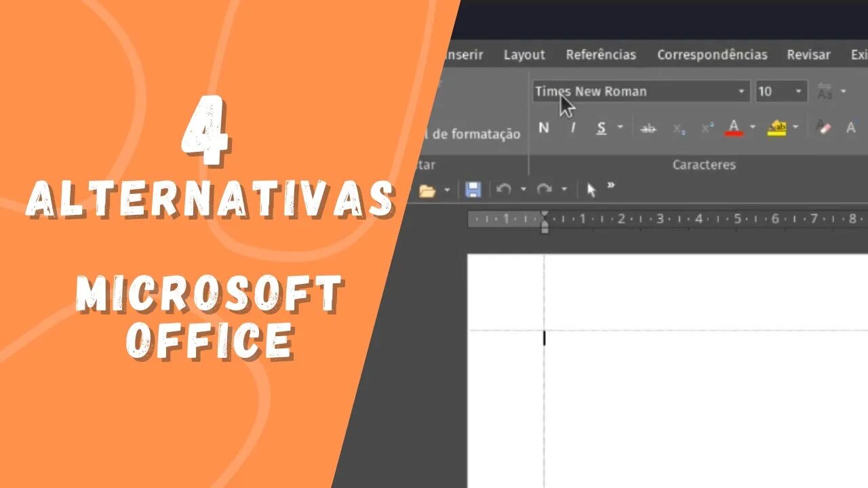
Task: Redo the last undone action
Action: (x=544, y=190)
